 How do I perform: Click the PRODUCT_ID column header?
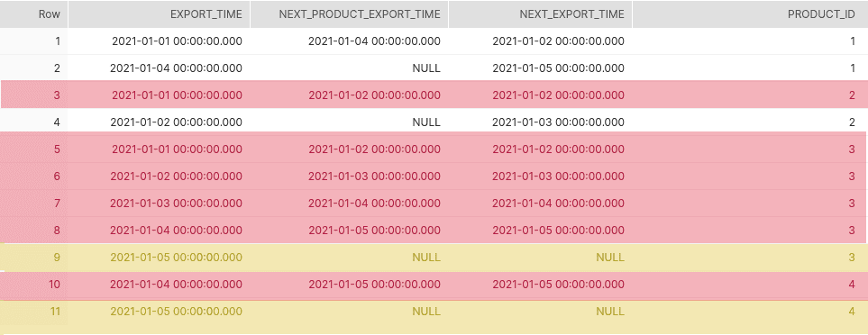click(750, 14)
